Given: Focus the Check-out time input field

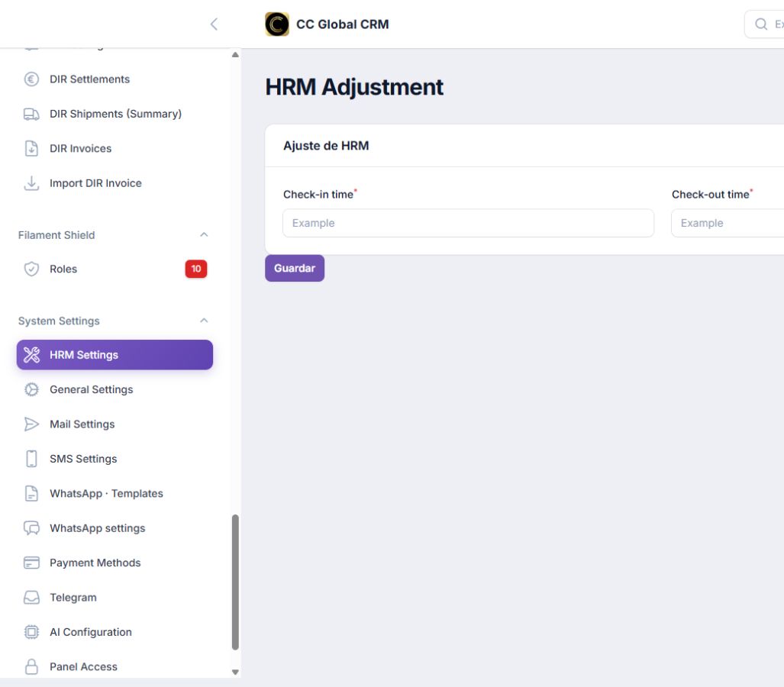Looking at the screenshot, I should [728, 223].
